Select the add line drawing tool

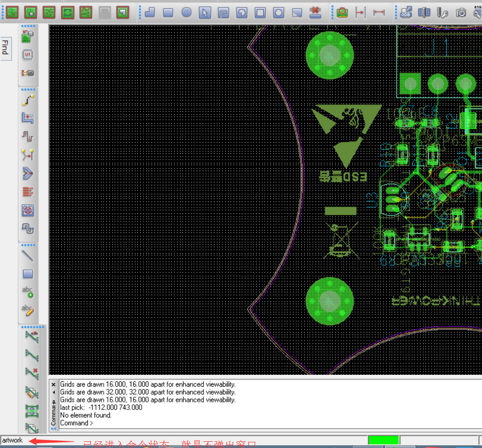point(28,256)
